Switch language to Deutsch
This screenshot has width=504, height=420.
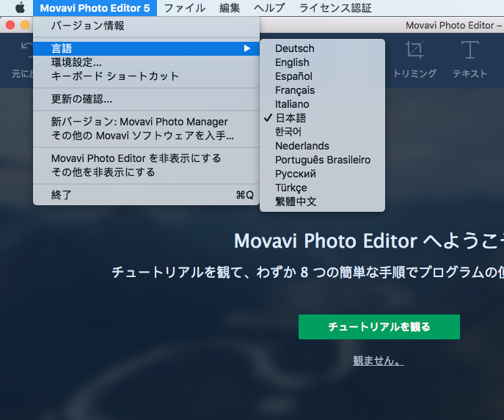tap(322, 48)
